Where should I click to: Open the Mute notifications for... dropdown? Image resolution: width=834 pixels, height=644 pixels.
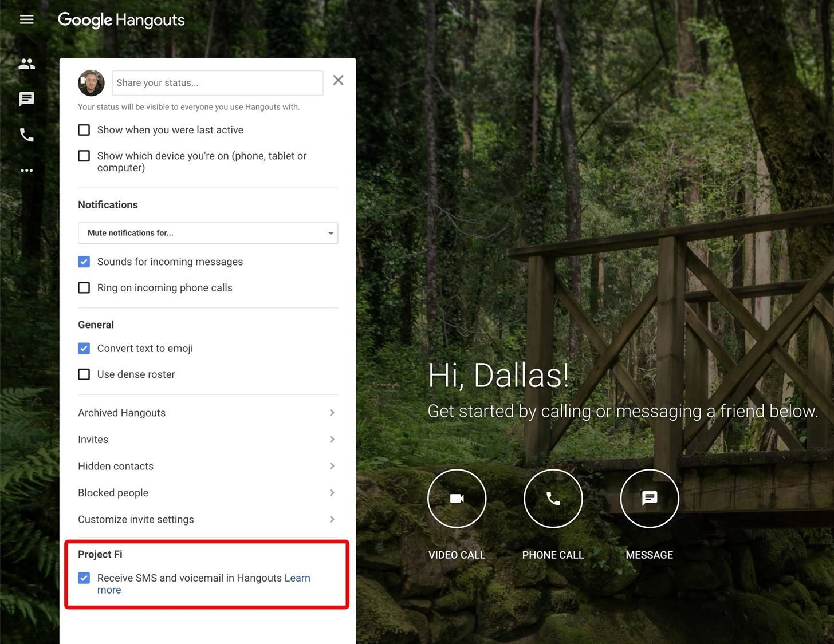(208, 233)
